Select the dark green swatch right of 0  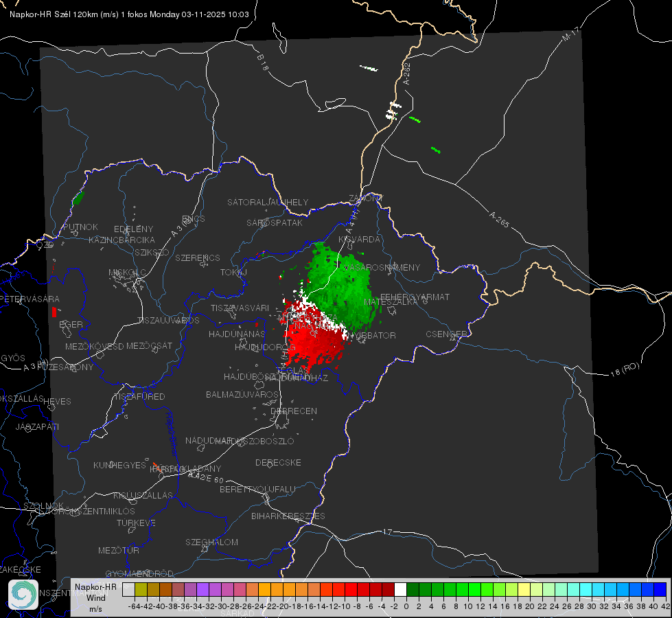(413, 589)
